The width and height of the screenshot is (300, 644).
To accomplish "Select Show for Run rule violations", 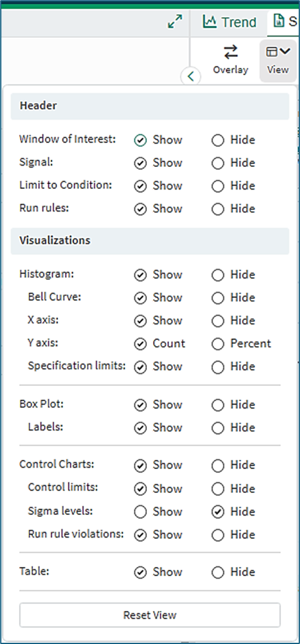I will click(141, 535).
